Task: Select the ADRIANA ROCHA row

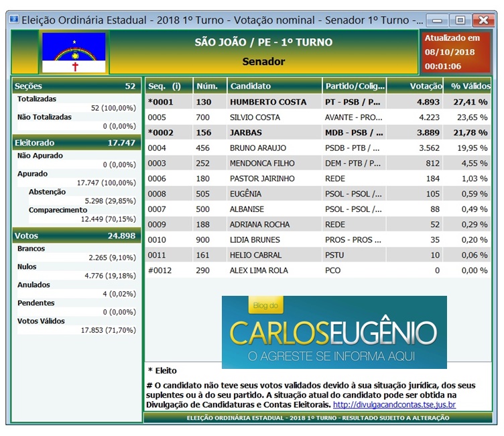Action: click(x=318, y=224)
